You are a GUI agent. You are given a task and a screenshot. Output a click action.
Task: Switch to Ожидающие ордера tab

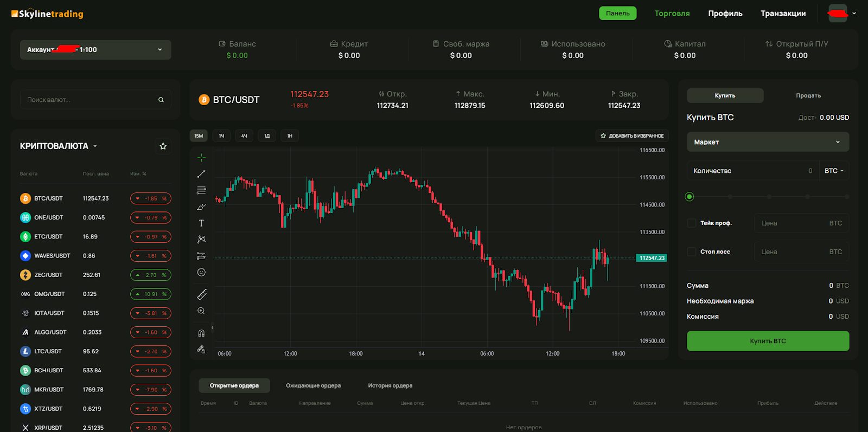click(314, 385)
